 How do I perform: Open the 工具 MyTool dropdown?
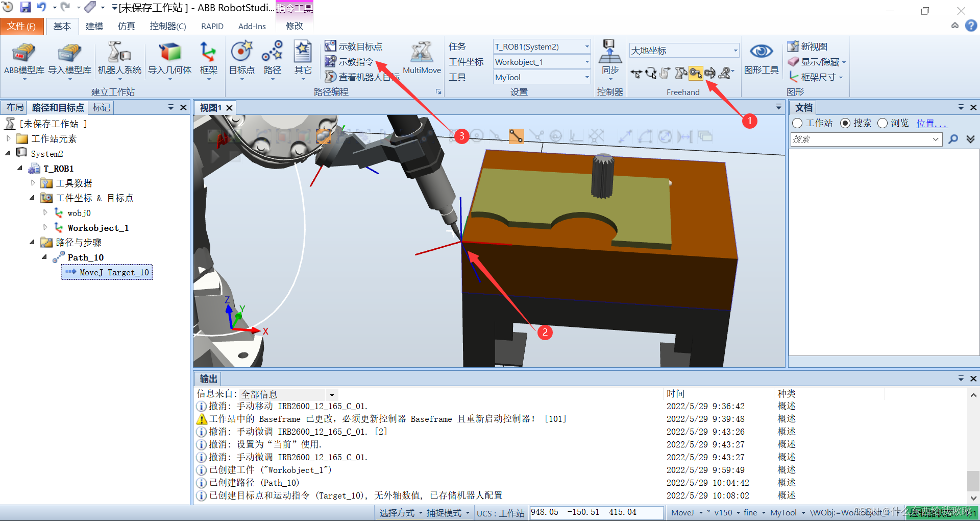pyautogui.click(x=542, y=77)
